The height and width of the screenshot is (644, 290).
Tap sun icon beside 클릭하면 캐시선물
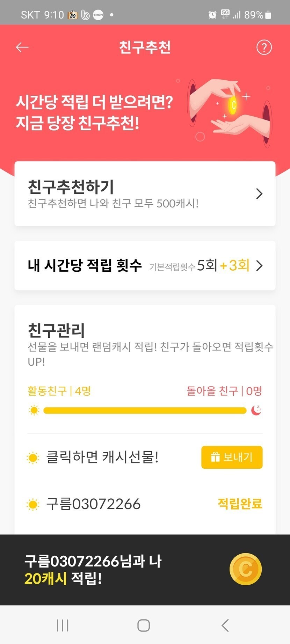point(33,458)
